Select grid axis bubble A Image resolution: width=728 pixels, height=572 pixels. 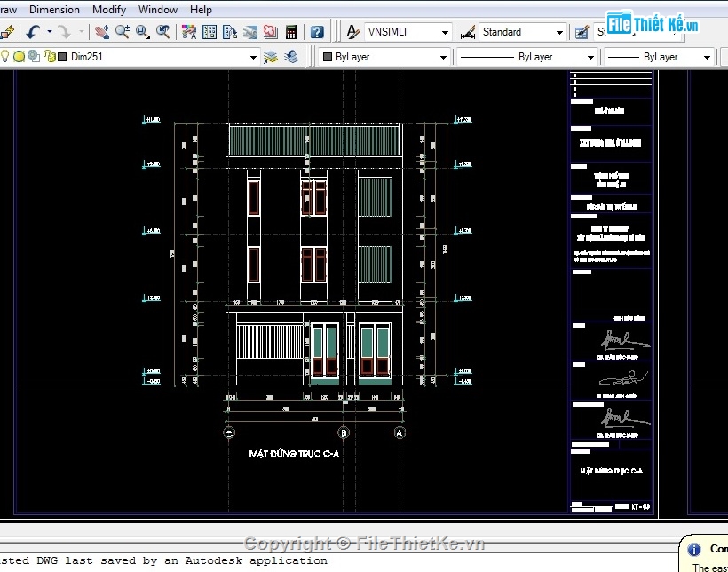pos(400,433)
